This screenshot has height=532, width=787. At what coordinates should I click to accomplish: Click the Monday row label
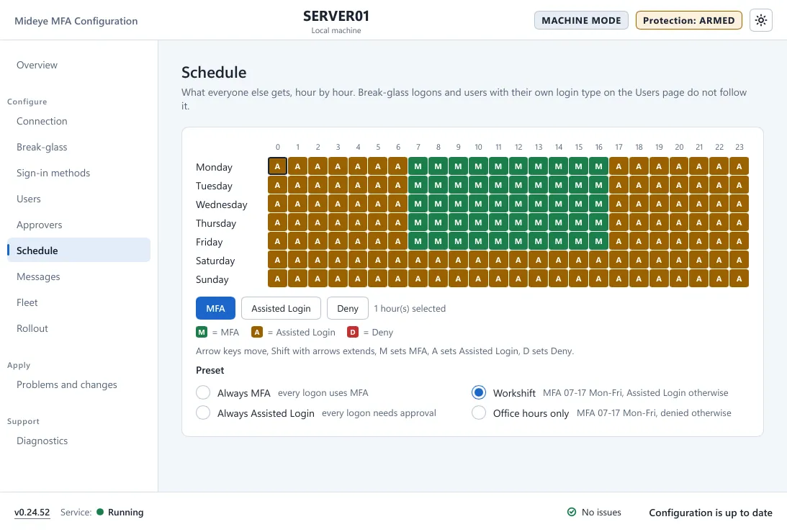point(215,167)
